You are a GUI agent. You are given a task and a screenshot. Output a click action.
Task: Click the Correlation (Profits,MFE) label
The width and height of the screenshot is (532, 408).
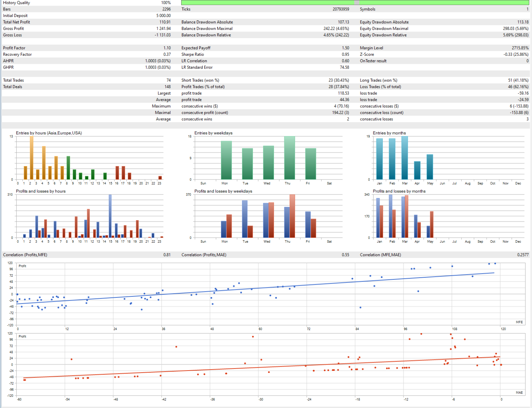(25, 255)
